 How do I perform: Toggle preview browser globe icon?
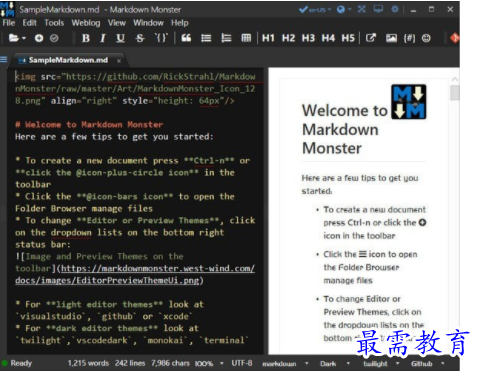click(341, 9)
